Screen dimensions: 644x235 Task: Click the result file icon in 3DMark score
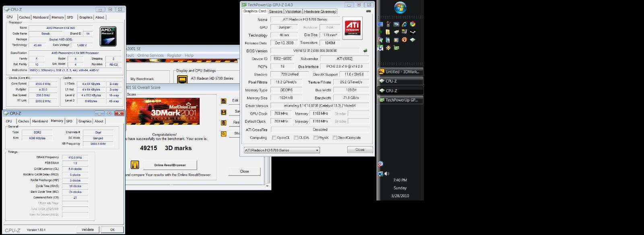[223, 123]
